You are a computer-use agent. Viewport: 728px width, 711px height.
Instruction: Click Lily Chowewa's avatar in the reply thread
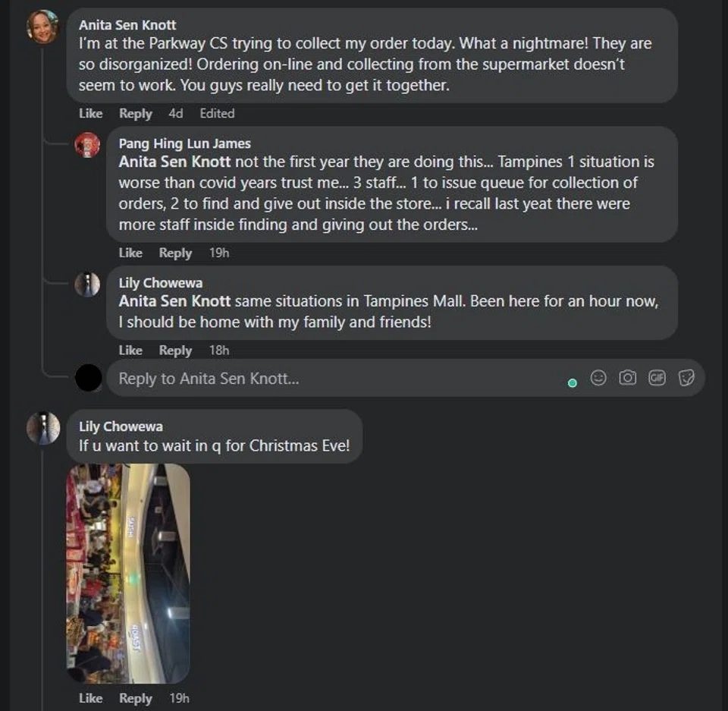point(87,285)
